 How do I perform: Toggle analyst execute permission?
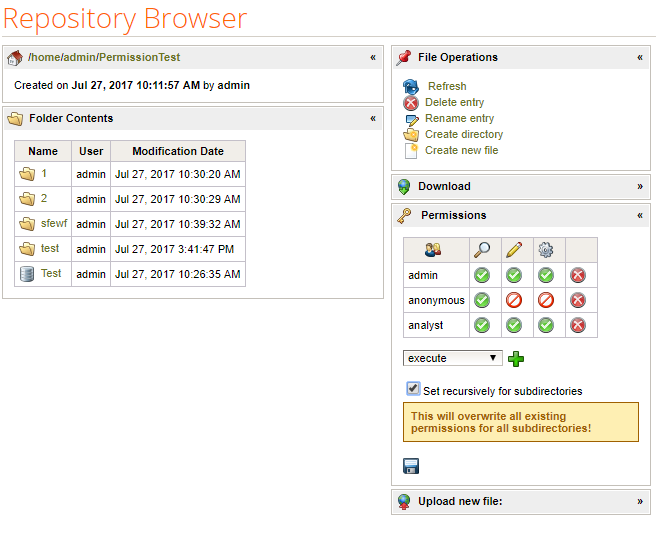(x=546, y=325)
